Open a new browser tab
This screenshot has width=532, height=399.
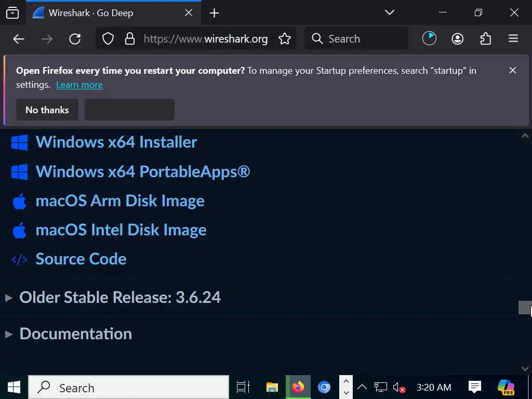(x=214, y=13)
